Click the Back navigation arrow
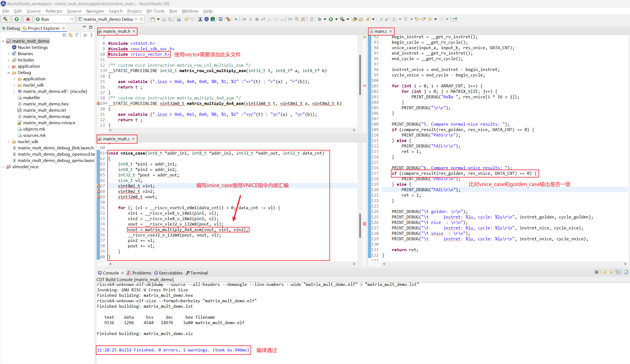630x364 pixels. 430,19
